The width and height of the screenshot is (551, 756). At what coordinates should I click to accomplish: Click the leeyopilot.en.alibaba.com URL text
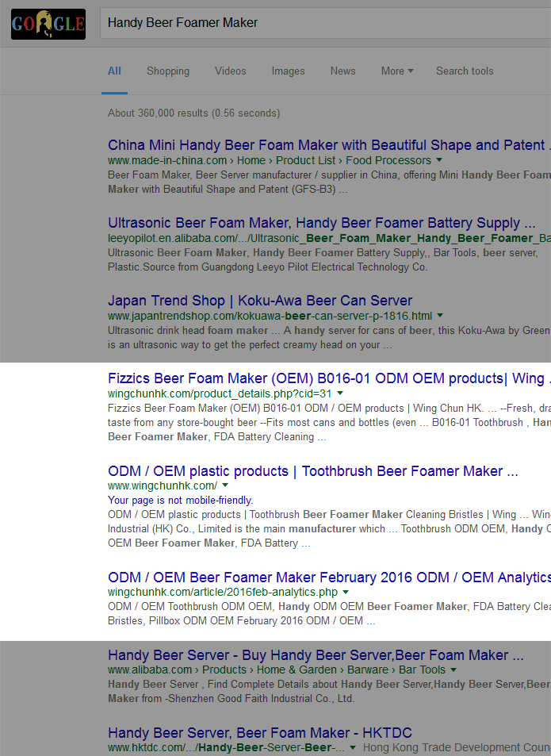click(x=329, y=238)
